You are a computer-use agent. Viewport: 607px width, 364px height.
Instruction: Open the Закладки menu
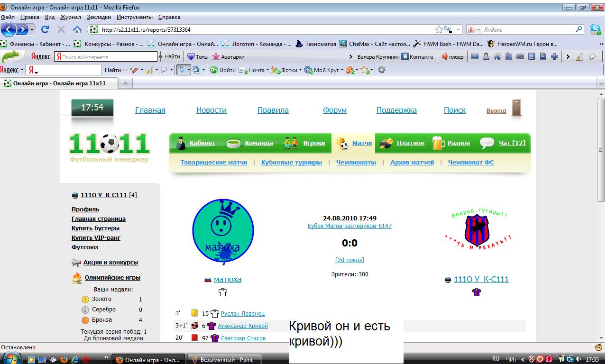coord(99,17)
